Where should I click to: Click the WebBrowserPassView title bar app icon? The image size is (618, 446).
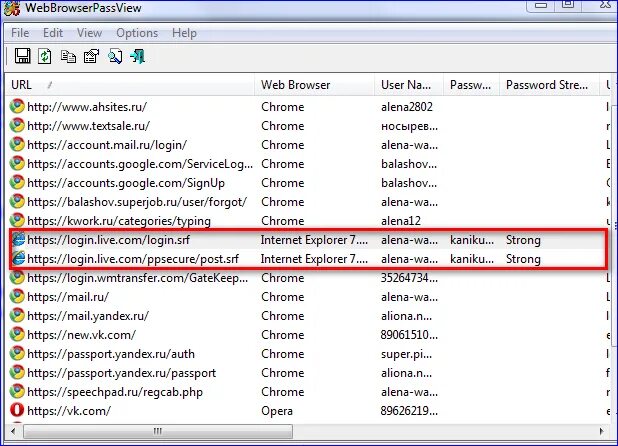click(x=12, y=8)
